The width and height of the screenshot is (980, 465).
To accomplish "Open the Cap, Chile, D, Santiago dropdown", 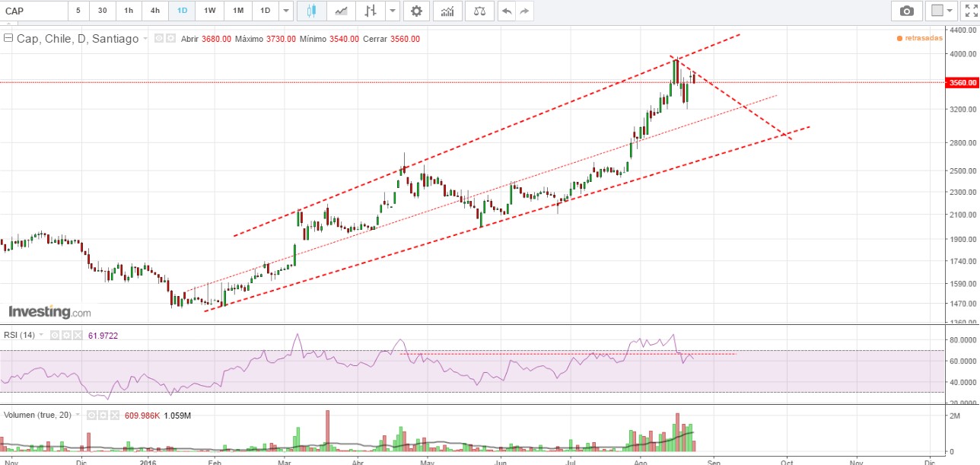I will pos(145,39).
